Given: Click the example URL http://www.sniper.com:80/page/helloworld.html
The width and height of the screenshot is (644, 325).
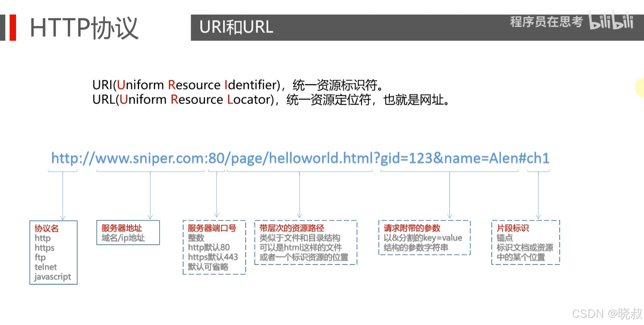Looking at the screenshot, I should click(300, 158).
